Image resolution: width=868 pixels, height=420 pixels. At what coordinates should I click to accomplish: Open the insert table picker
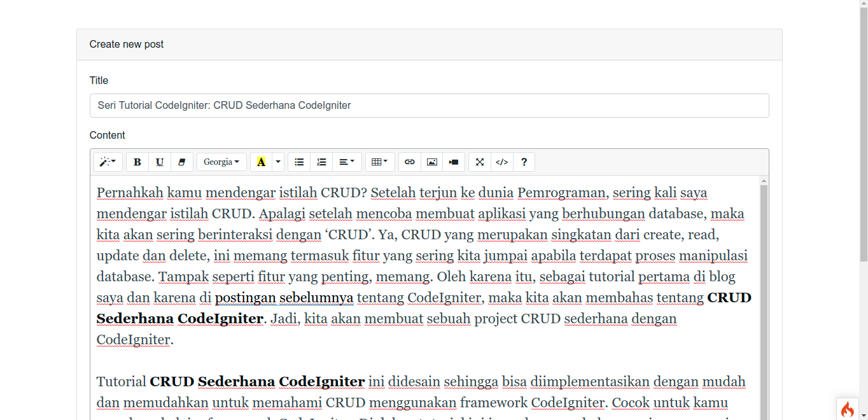379,162
